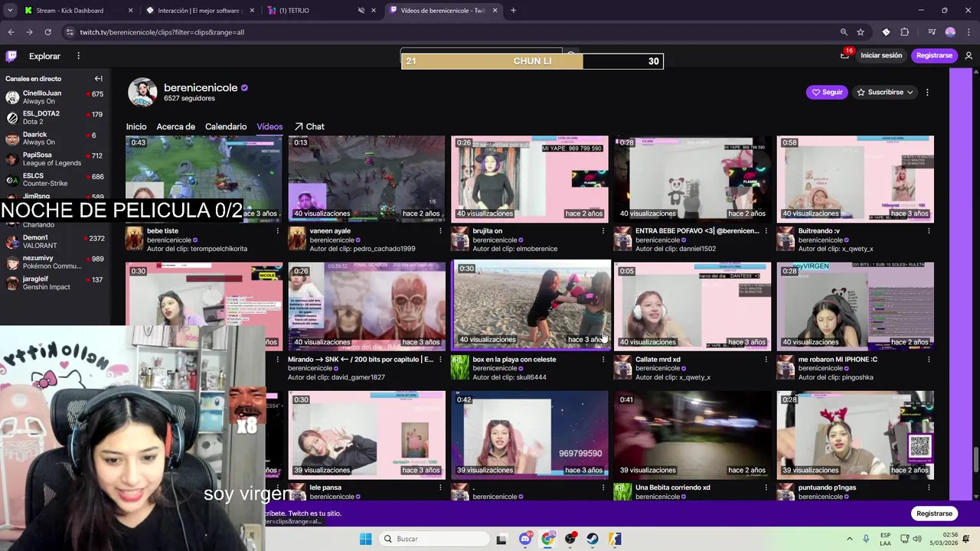Click the browser address bar URL
This screenshot has height=551, width=980.
(162, 32)
